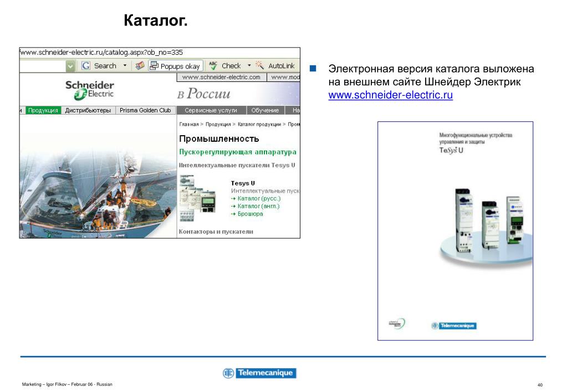Click the address bar URL field

tap(160, 53)
